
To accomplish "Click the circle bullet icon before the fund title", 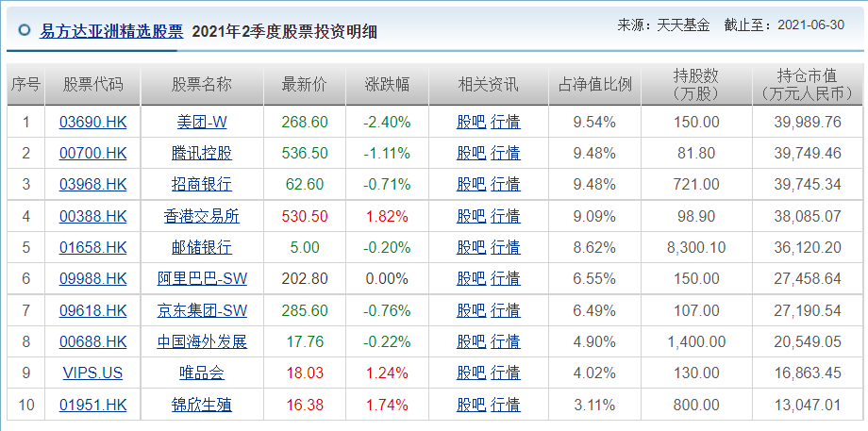I will click(x=24, y=30).
